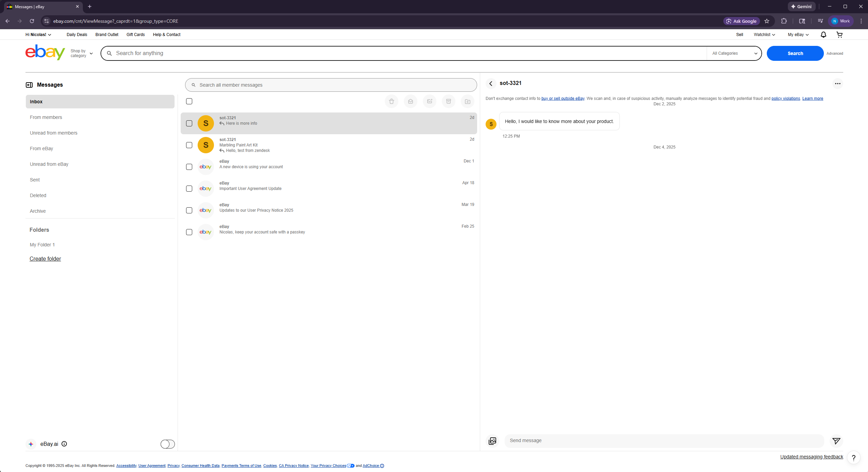Screen dimensions: 868x472
Task: Open the shopping cart icon
Action: pos(839,35)
